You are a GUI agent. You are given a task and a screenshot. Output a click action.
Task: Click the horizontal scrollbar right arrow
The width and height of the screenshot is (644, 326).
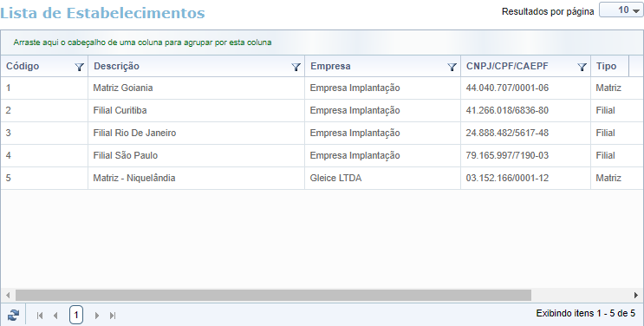[x=636, y=295]
